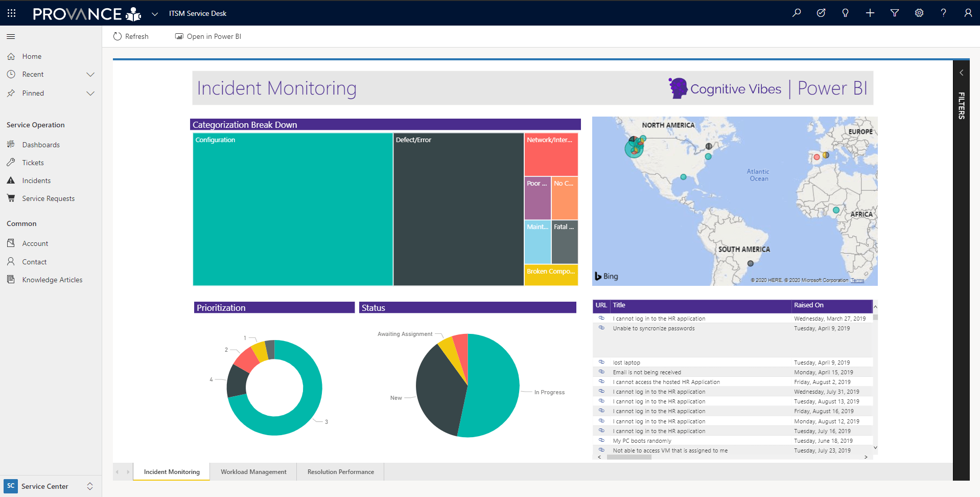
Task: Expand the Recent section chevron
Action: 90,75
